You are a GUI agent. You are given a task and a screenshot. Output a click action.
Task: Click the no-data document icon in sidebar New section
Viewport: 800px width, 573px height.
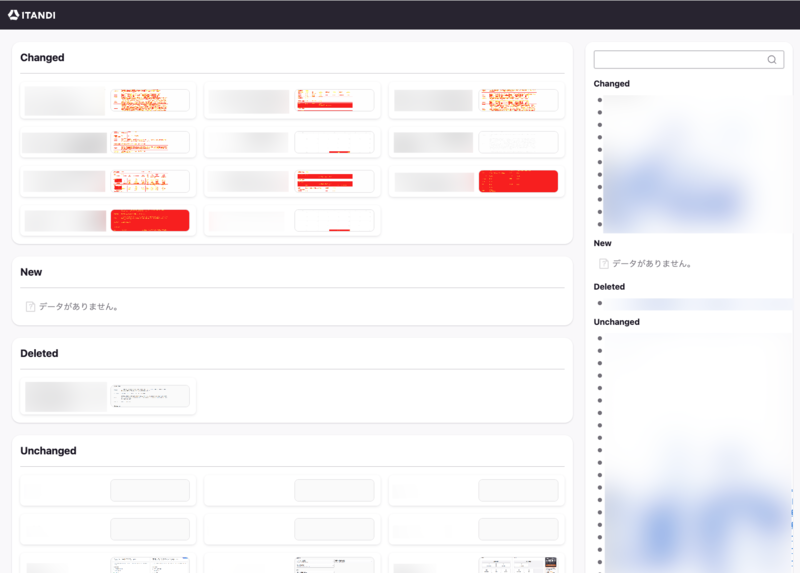click(x=604, y=264)
